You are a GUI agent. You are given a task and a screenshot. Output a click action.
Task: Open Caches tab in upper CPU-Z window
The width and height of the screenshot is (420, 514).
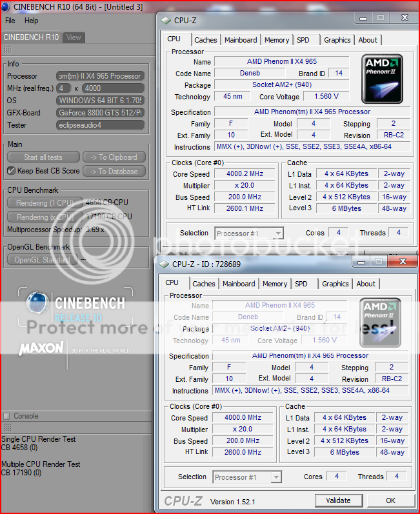coord(206,40)
